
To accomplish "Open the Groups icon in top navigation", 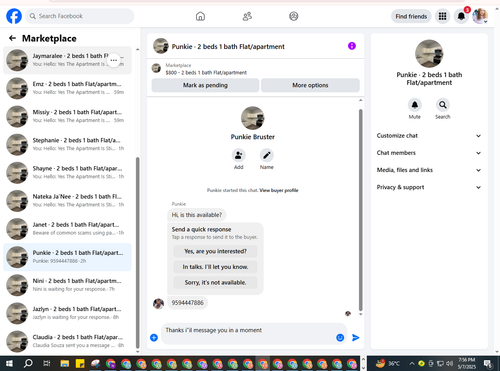I will click(x=294, y=16).
